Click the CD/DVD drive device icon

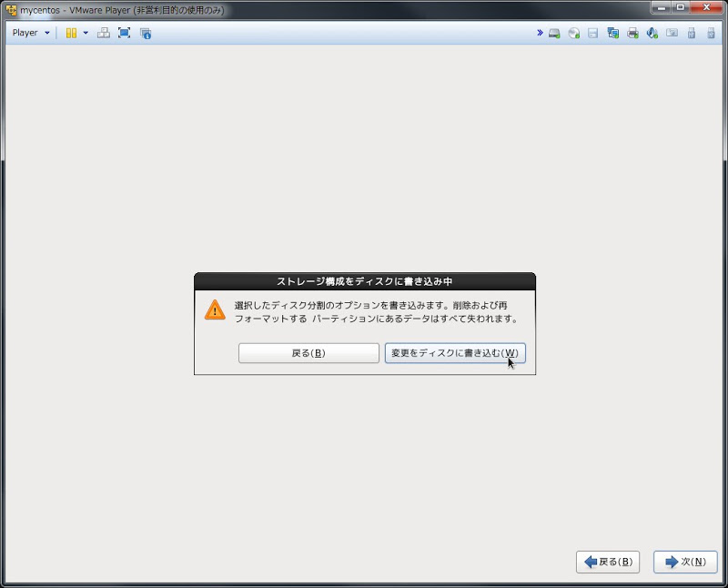coord(575,33)
